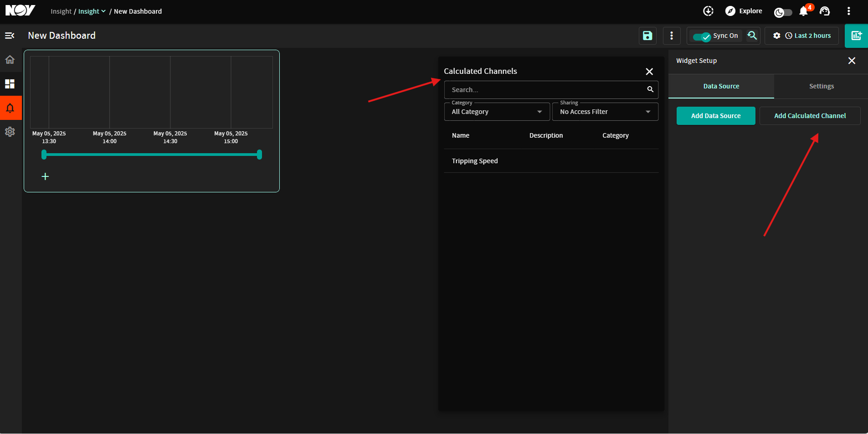Image resolution: width=868 pixels, height=434 pixels.
Task: Open the Sharing No Access Filter dropdown
Action: click(x=605, y=112)
